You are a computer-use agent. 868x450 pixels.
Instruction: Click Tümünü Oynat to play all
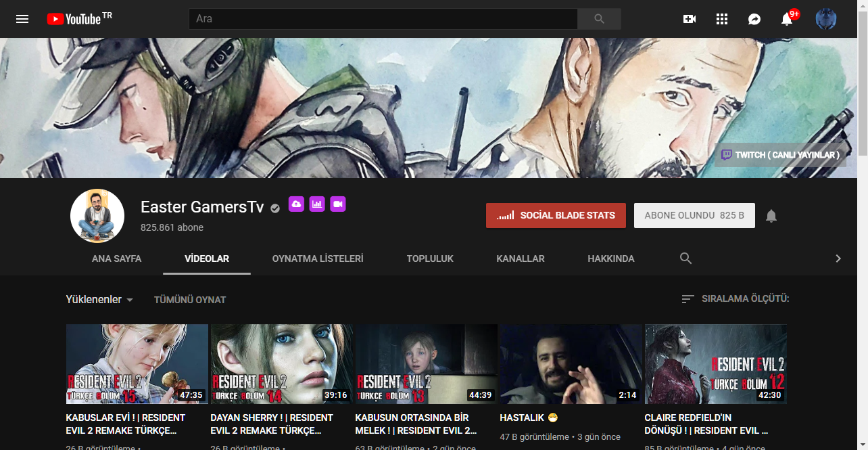190,300
